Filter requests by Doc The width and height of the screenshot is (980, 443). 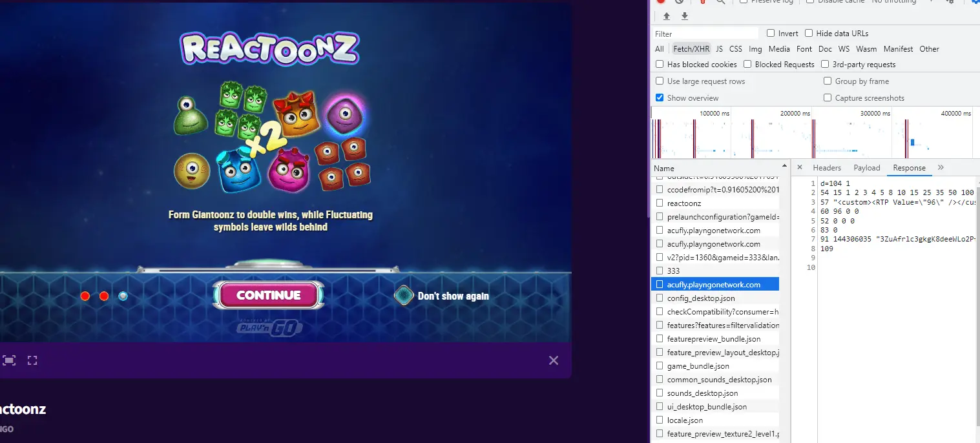coord(825,48)
